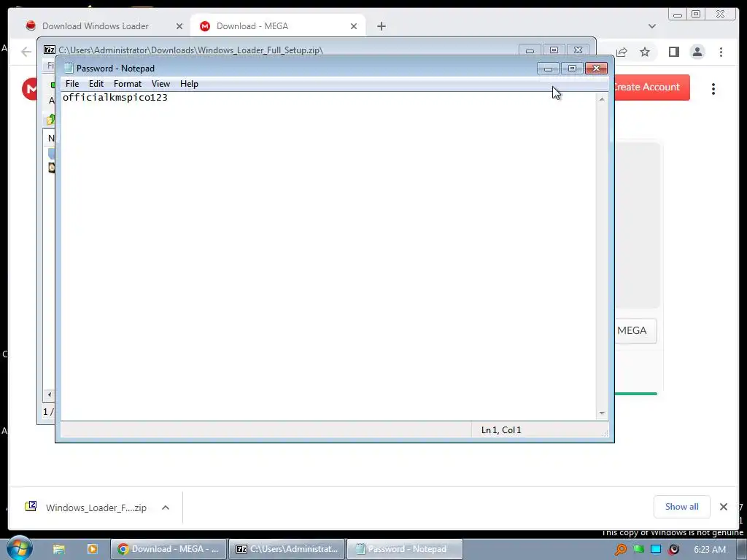
Task: Click the orange magnifier tray icon
Action: click(621, 550)
